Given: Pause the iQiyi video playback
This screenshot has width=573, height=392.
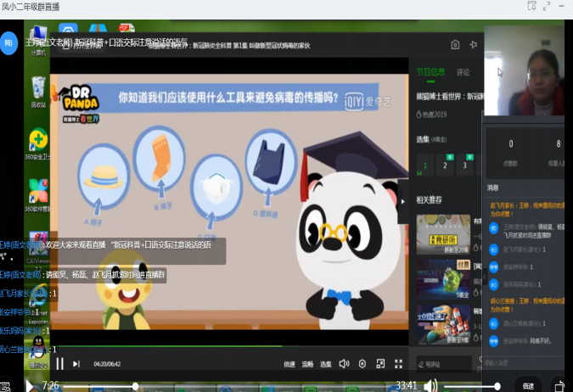Looking at the screenshot, I should coord(59,364).
